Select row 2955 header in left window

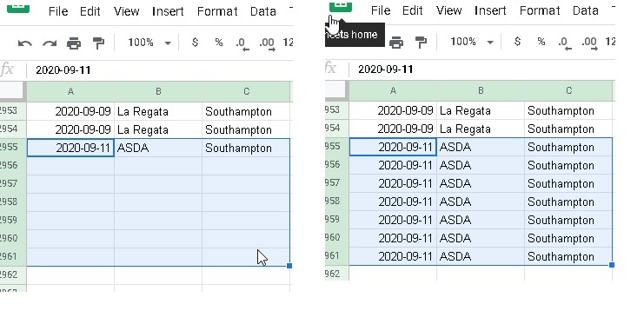[x=13, y=148]
